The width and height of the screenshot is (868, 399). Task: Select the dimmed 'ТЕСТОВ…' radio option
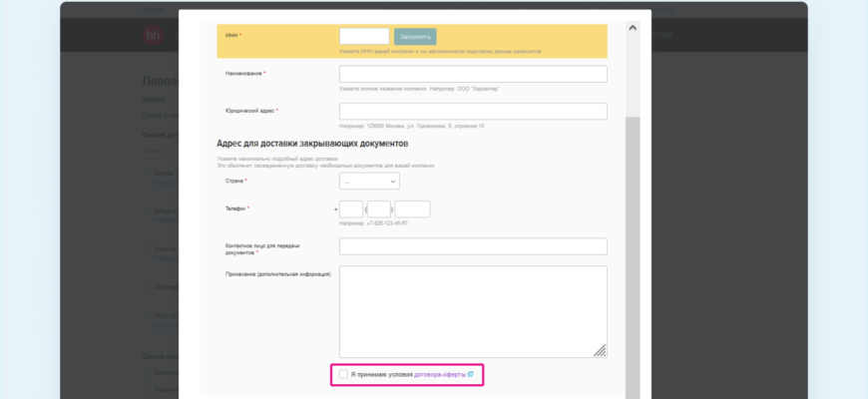[148, 316]
